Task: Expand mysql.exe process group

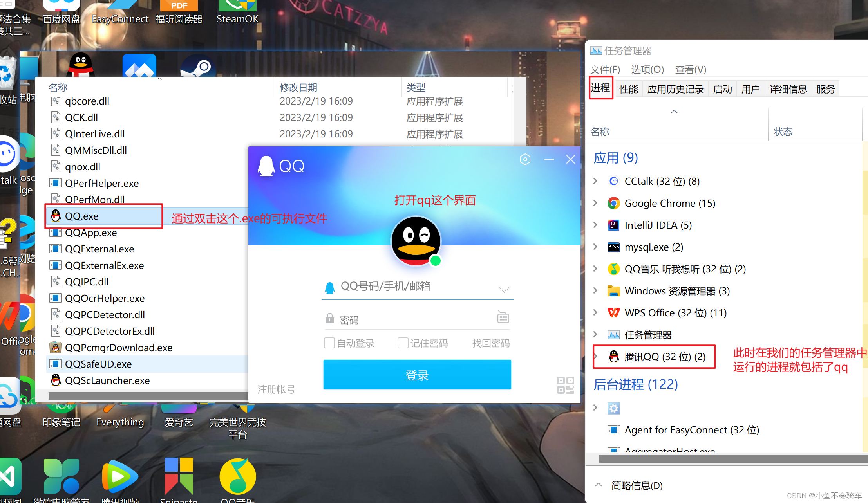Action: (x=595, y=247)
